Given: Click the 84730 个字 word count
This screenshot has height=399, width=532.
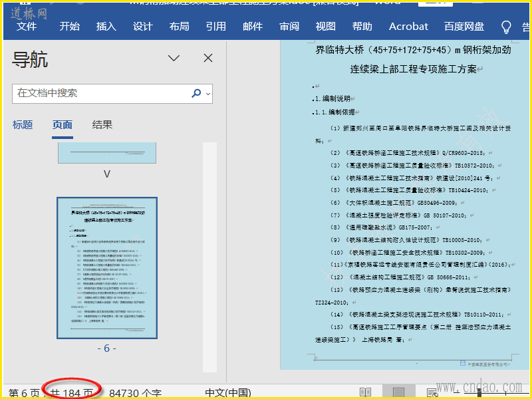Looking at the screenshot, I should coord(135,393).
